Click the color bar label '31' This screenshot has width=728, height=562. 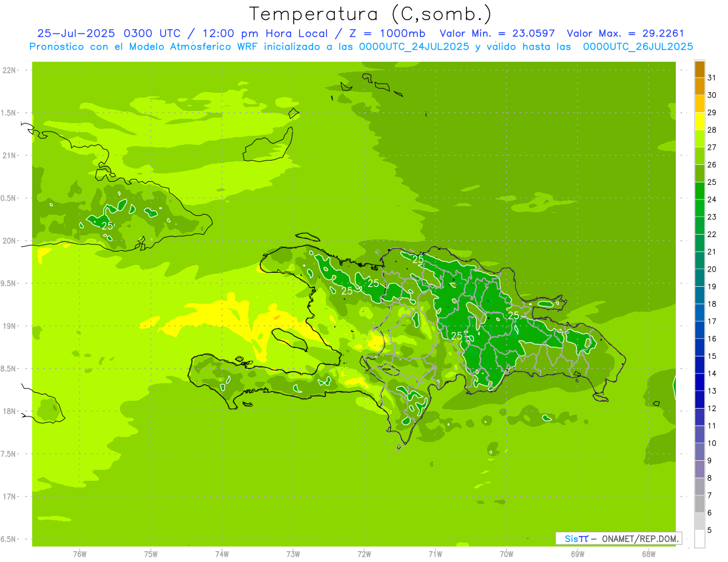tap(712, 78)
